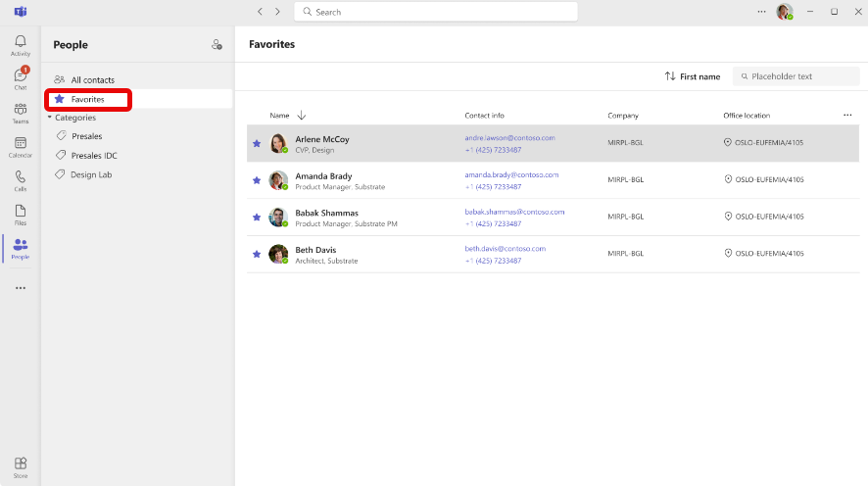This screenshot has width=868, height=486.
Task: Open the Files app icon
Action: click(21, 214)
